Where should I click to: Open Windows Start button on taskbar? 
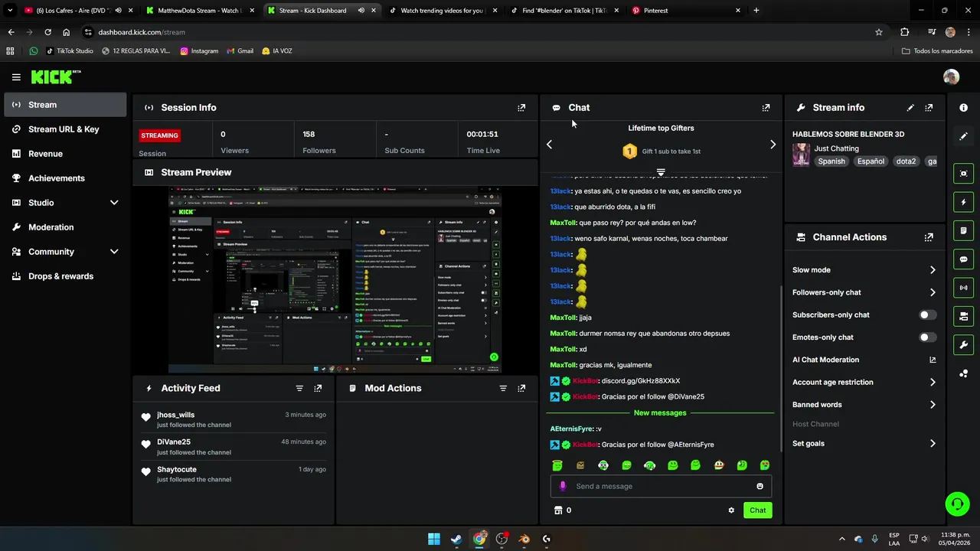point(433,539)
